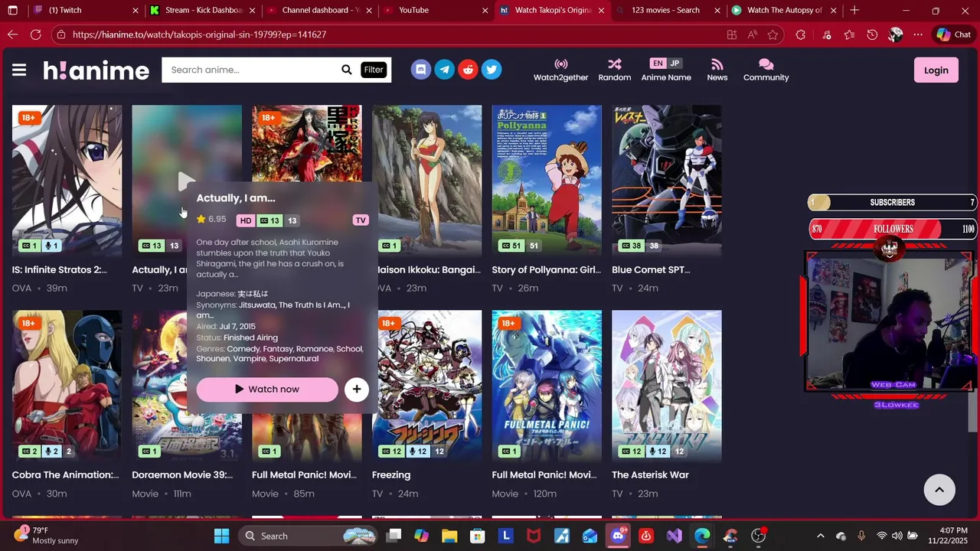Open a new browser tab

tap(854, 10)
